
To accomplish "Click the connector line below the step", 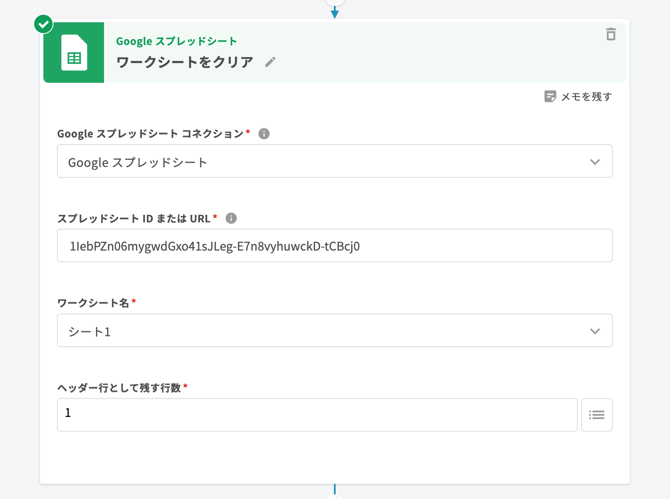I will click(335, 490).
